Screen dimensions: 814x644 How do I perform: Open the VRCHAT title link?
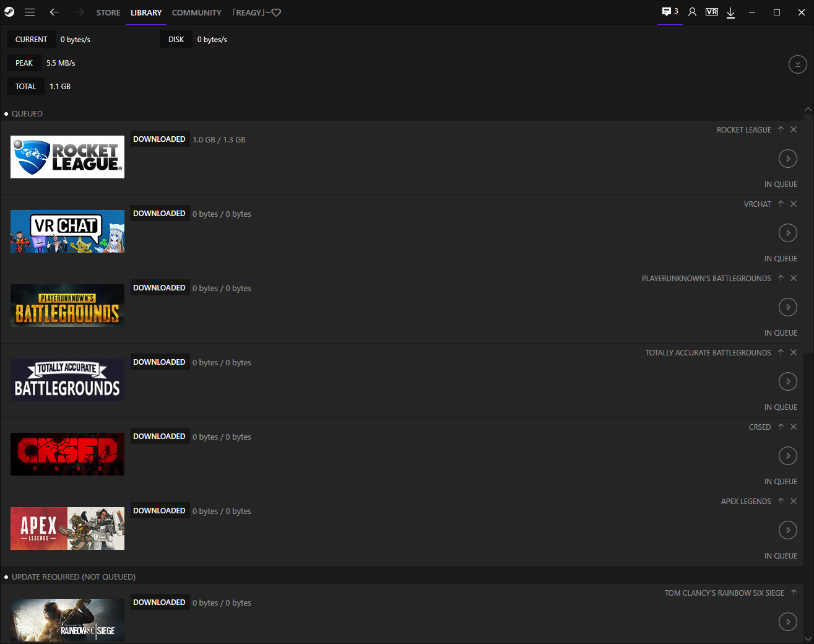click(x=758, y=204)
